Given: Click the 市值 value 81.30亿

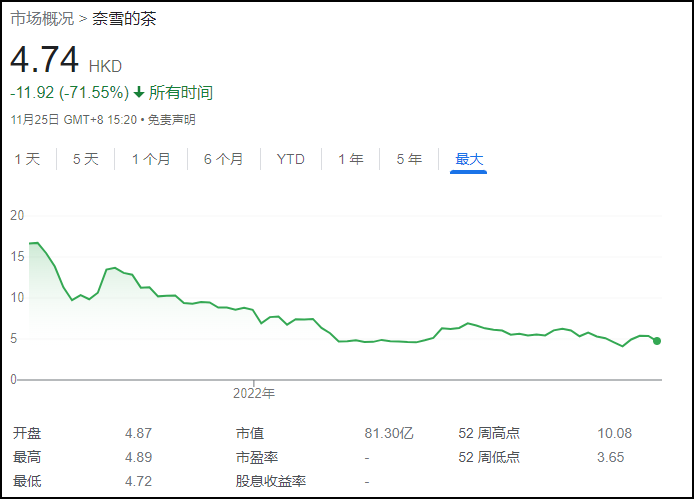Looking at the screenshot, I should click(389, 433).
